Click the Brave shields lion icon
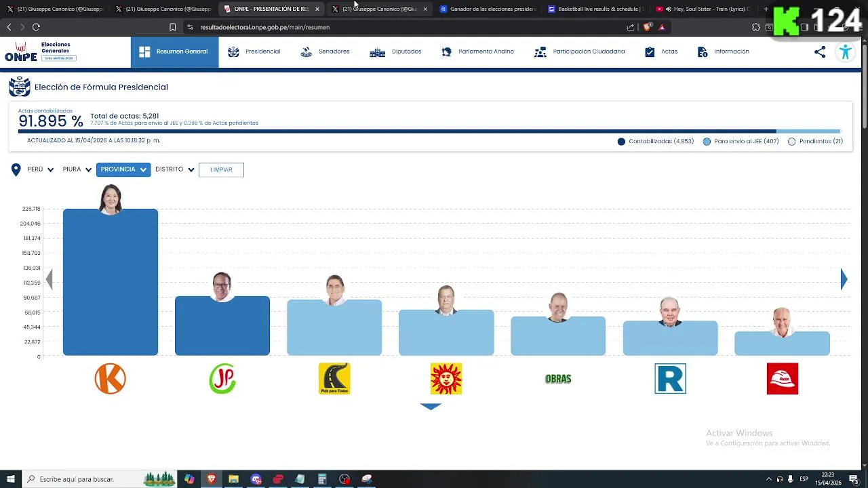The image size is (868, 488). 647,27
